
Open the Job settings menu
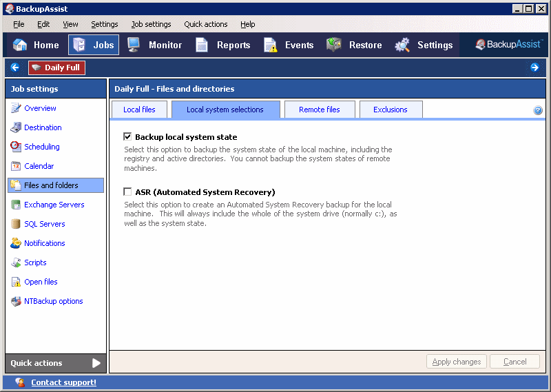pos(151,24)
